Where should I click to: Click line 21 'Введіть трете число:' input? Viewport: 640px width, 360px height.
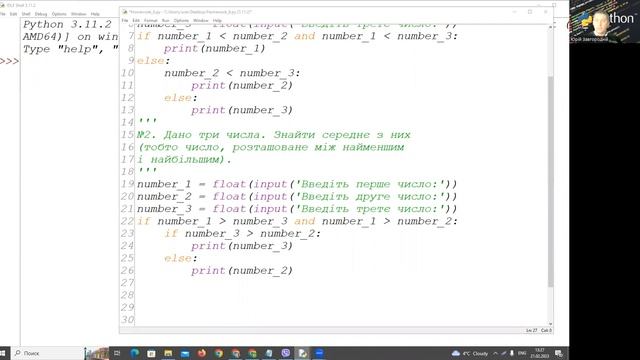tap(297, 209)
